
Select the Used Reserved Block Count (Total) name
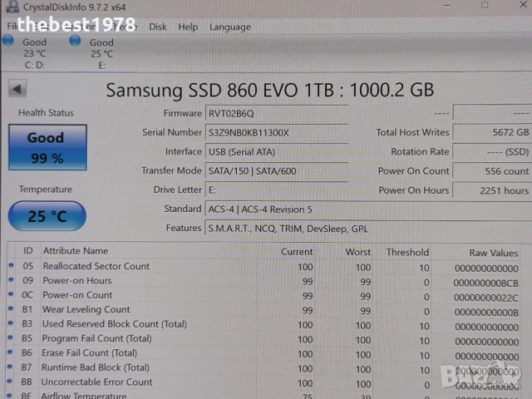click(x=115, y=324)
